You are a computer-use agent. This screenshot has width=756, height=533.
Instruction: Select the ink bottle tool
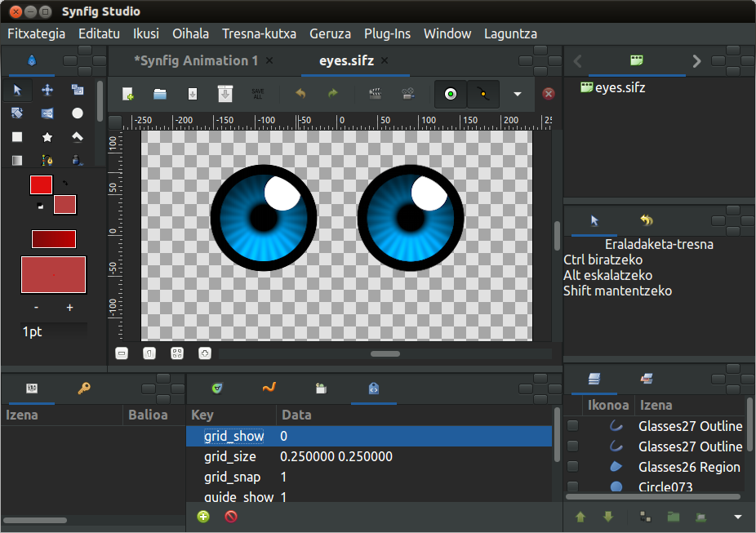click(77, 159)
